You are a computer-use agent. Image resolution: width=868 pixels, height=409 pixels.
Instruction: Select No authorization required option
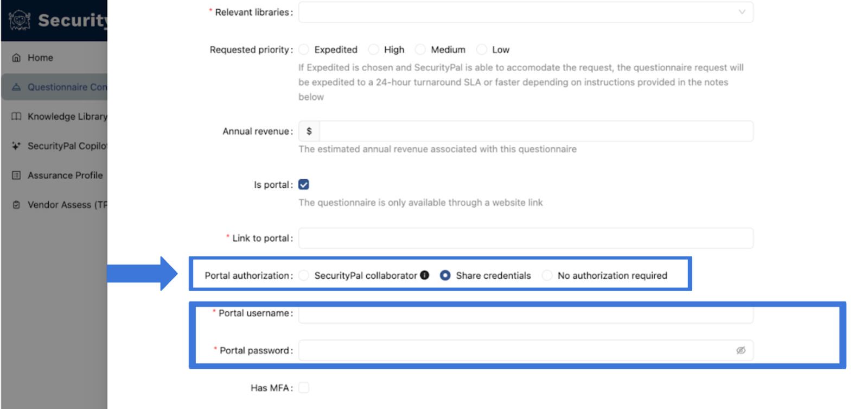547,275
